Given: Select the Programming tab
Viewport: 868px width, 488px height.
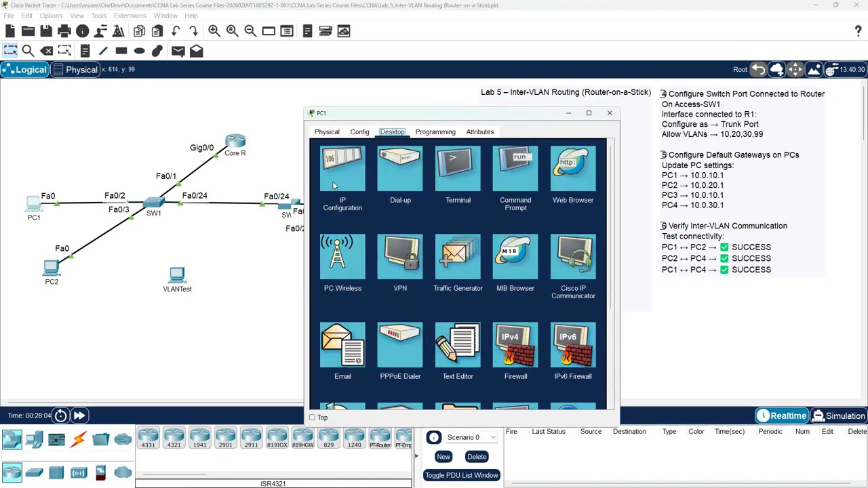Looking at the screenshot, I should click(x=435, y=131).
